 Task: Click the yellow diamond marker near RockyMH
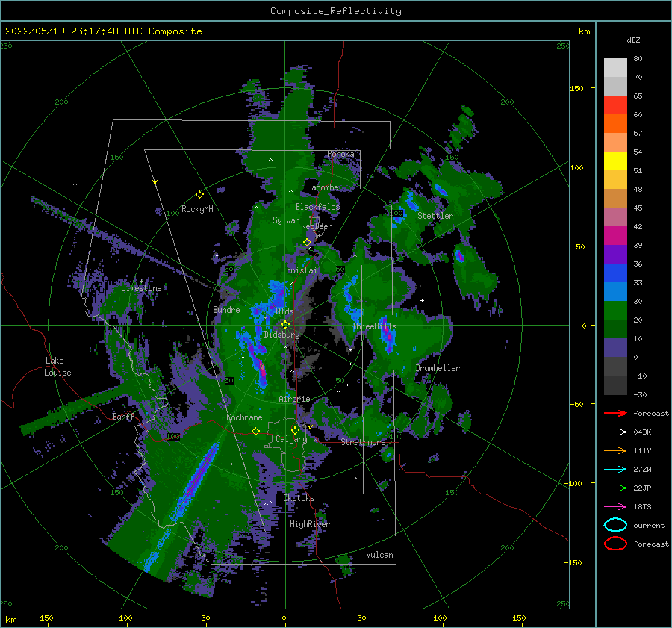pyautogui.click(x=199, y=195)
